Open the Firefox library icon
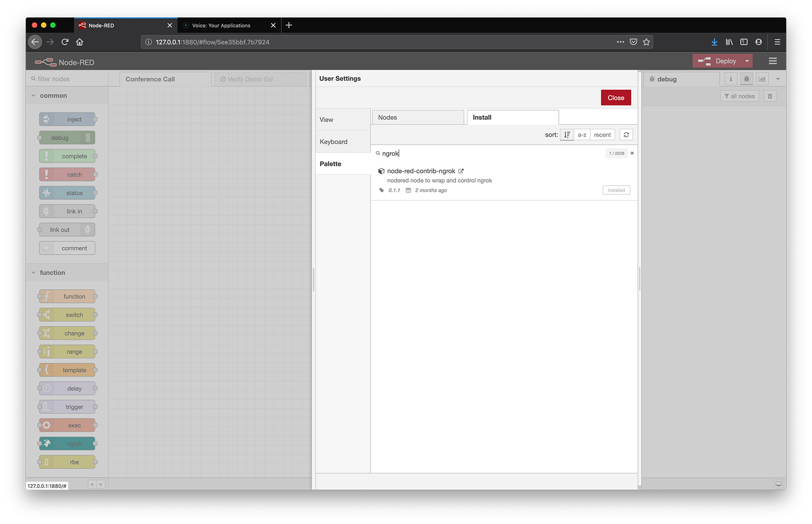Viewport: 812px width, 524px height. [729, 42]
